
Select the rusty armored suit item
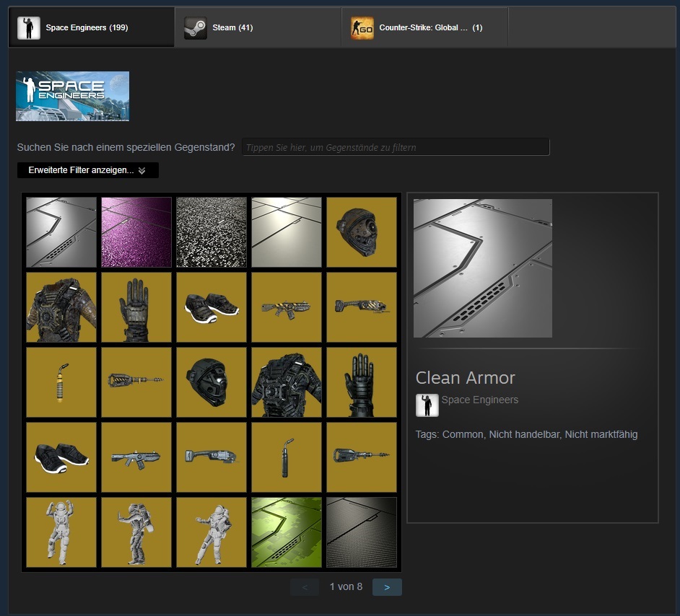tap(61, 307)
